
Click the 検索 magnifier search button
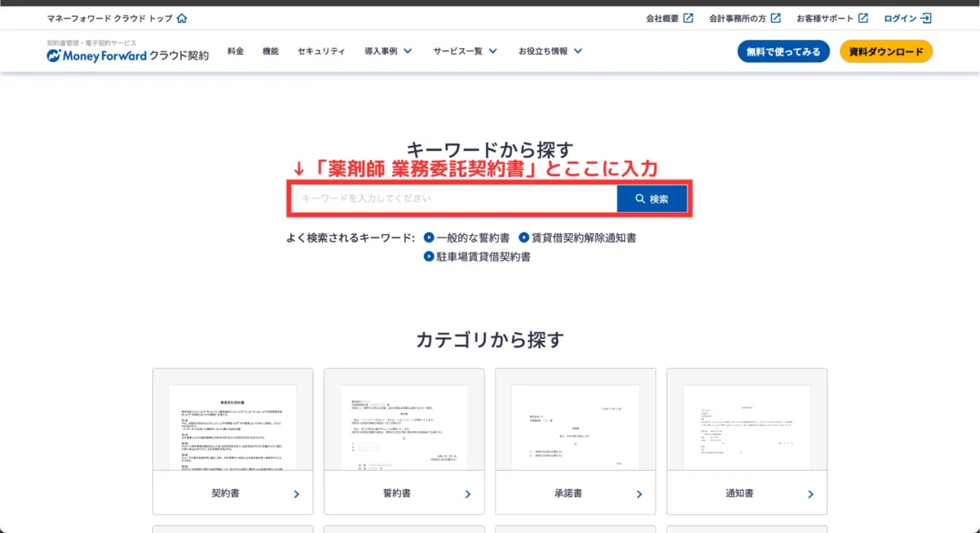coord(652,199)
